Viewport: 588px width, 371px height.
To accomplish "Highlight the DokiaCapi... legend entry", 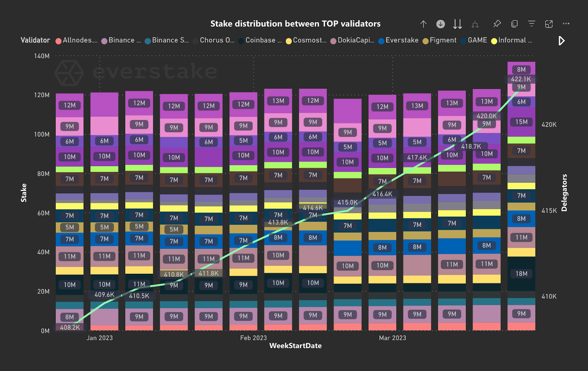I will pyautogui.click(x=352, y=40).
